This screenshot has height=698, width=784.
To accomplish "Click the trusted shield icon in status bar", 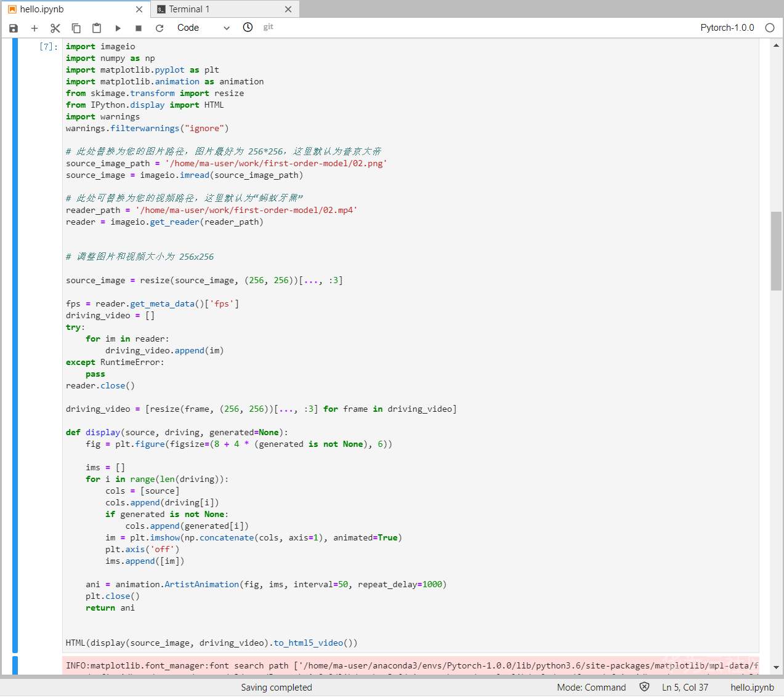I will (644, 687).
